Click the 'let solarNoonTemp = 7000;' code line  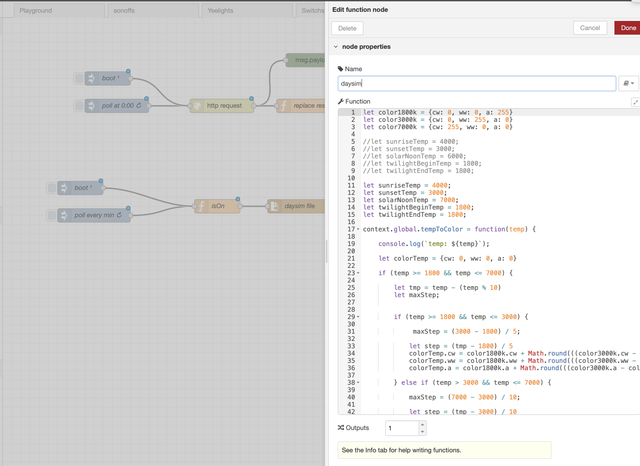pos(411,200)
